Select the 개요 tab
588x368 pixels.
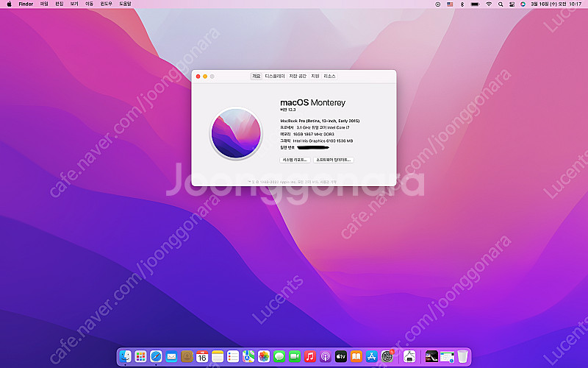(256, 76)
